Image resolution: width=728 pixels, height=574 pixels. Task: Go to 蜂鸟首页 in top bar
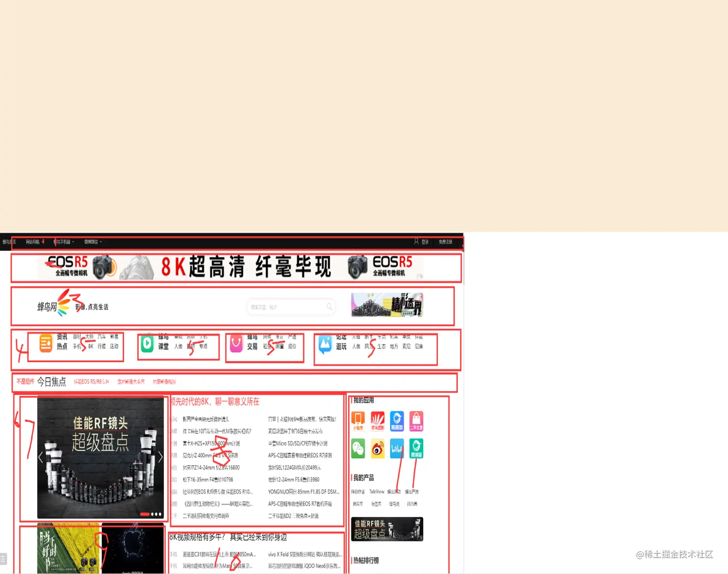pyautogui.click(x=9, y=242)
